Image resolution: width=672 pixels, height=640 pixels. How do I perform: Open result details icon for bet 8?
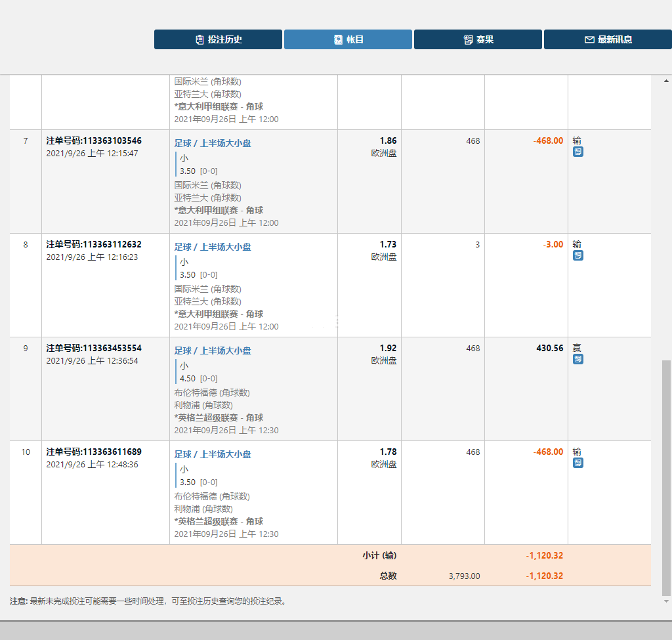[577, 256]
